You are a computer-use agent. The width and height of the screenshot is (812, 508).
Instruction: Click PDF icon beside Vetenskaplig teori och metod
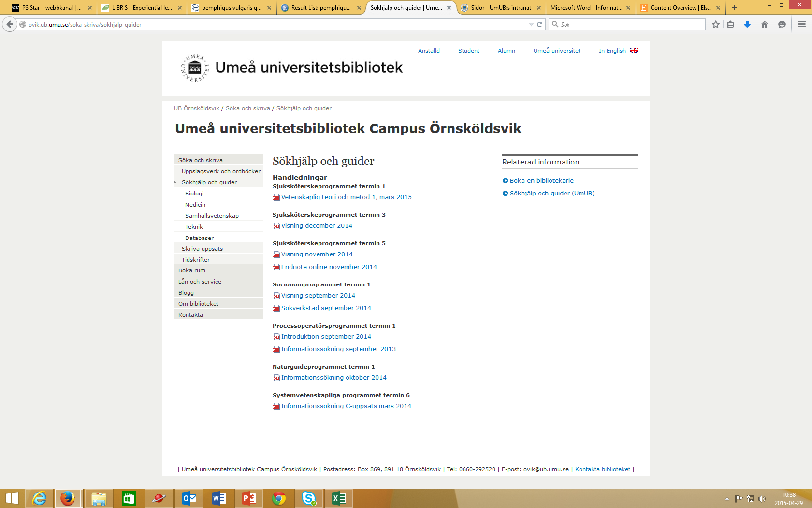276,197
